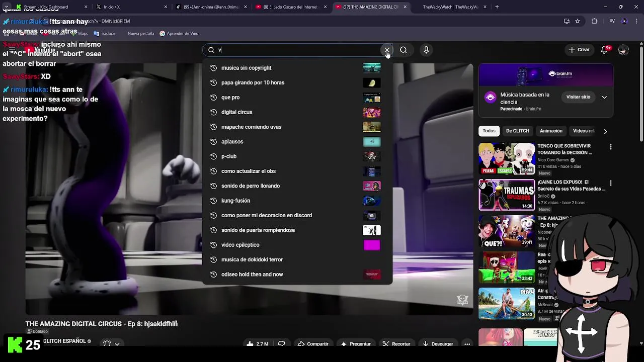The image size is (644, 362).
Task: Switch to 'El Lado Oscuro del Internet' tab
Action: [291, 7]
